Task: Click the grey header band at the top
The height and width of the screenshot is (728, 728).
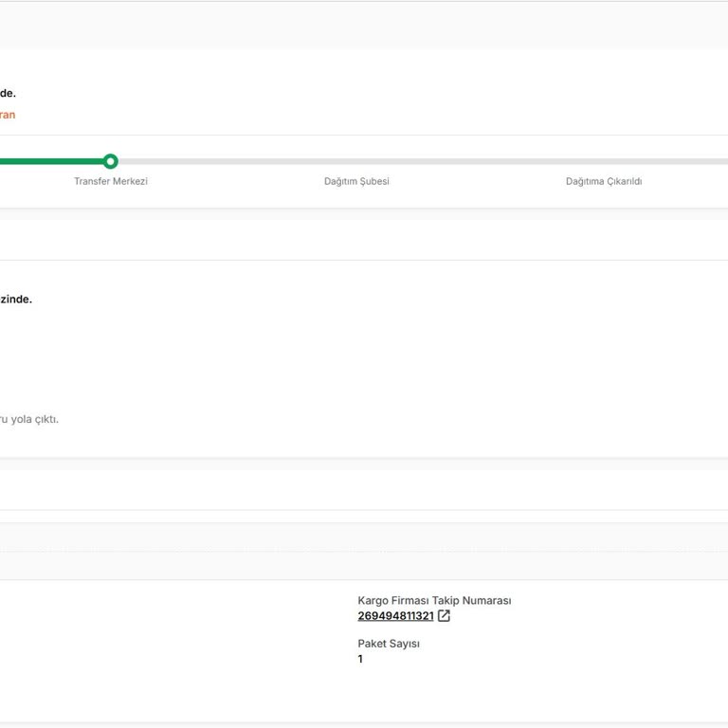Action: (x=364, y=24)
